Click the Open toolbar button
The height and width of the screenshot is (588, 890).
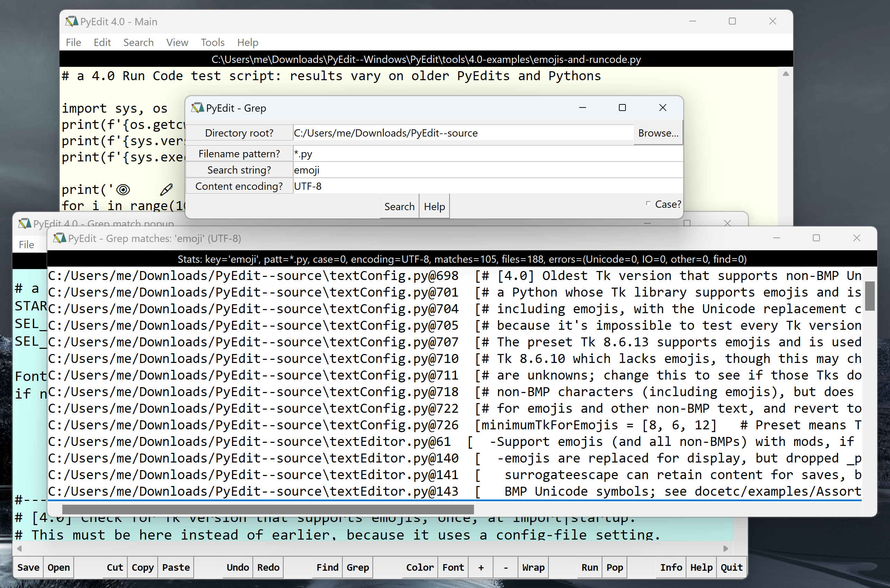[58, 567]
